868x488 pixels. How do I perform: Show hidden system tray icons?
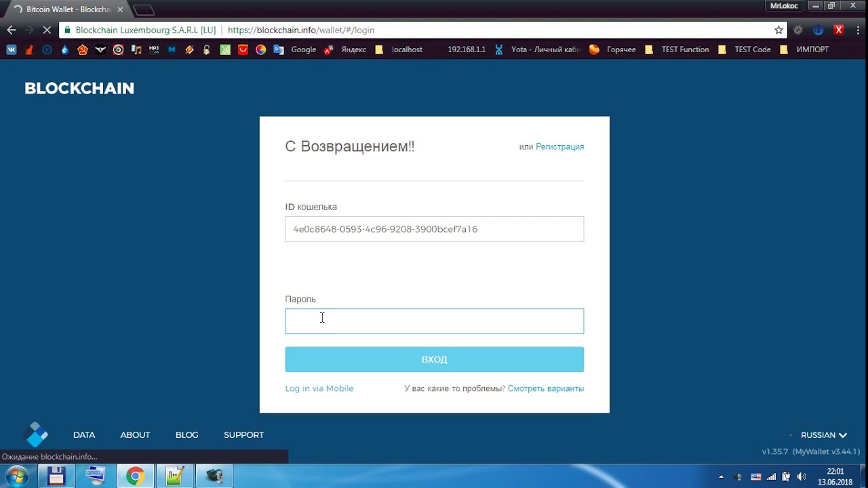point(721,476)
